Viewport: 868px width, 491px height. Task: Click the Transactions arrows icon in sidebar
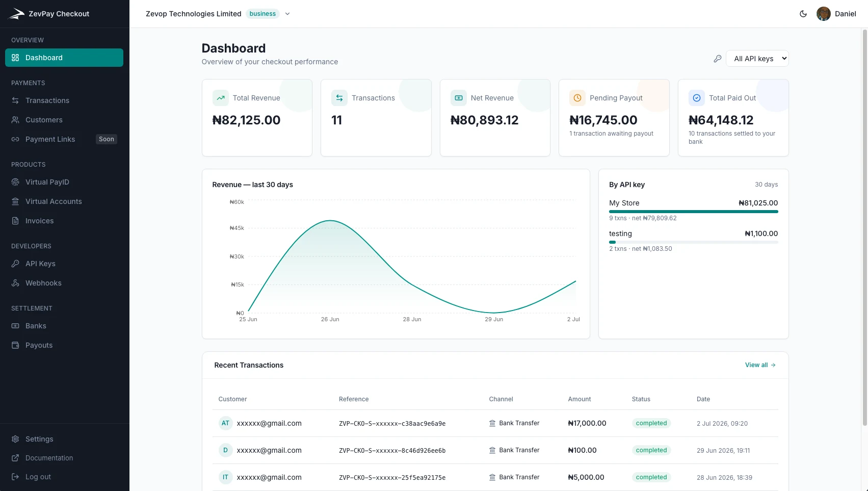click(15, 100)
